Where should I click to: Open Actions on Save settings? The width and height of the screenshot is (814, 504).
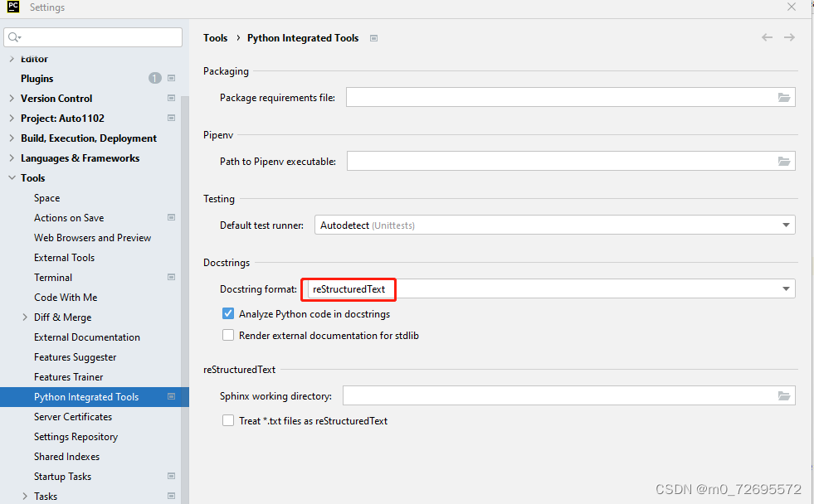coord(69,218)
